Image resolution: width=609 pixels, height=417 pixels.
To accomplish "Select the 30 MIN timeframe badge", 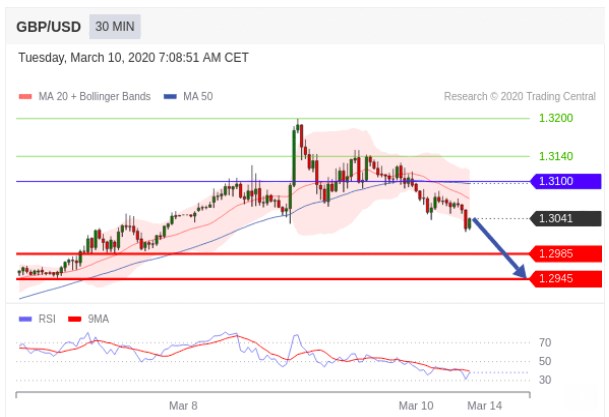I will point(114,25).
